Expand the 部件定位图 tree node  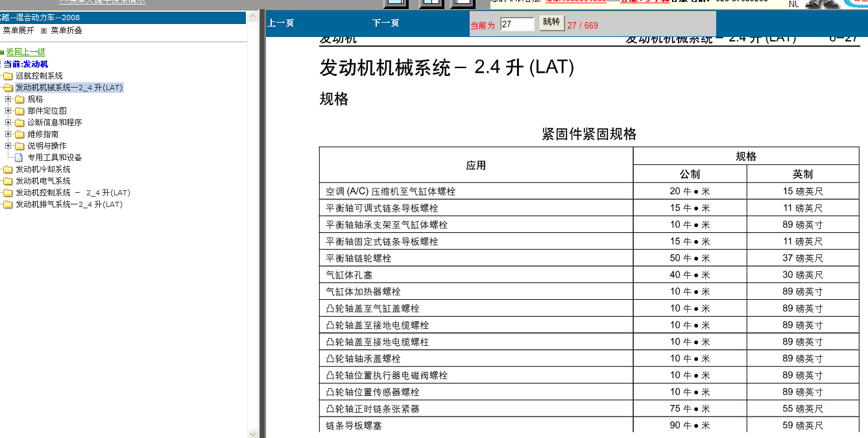(x=8, y=111)
